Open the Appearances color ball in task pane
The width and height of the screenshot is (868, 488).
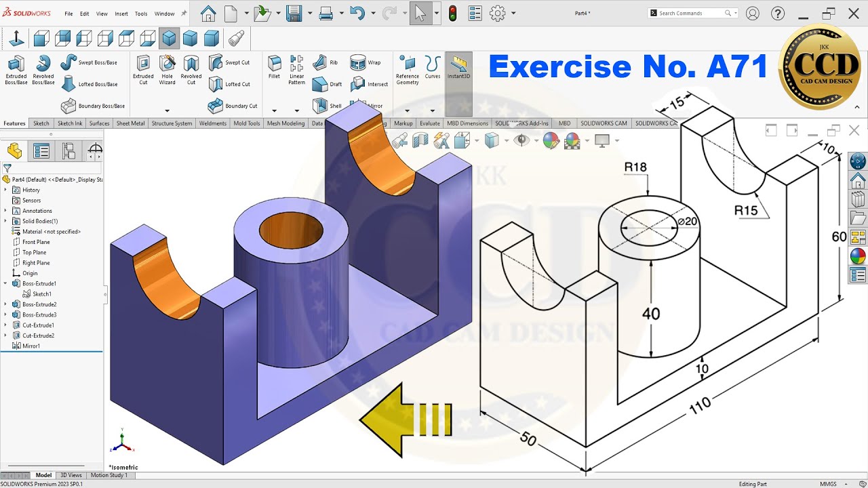click(x=858, y=256)
